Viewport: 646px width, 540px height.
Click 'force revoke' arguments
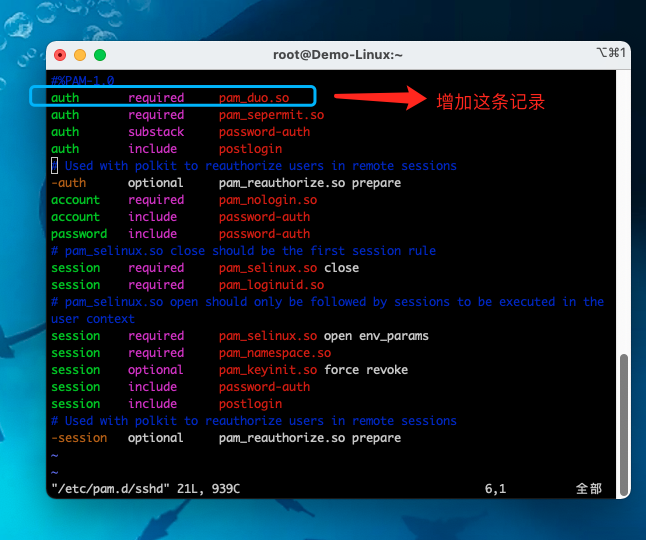(x=366, y=370)
